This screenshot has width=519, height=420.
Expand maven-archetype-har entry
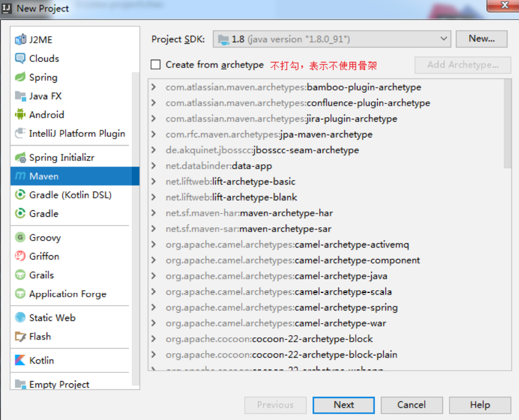click(x=154, y=213)
